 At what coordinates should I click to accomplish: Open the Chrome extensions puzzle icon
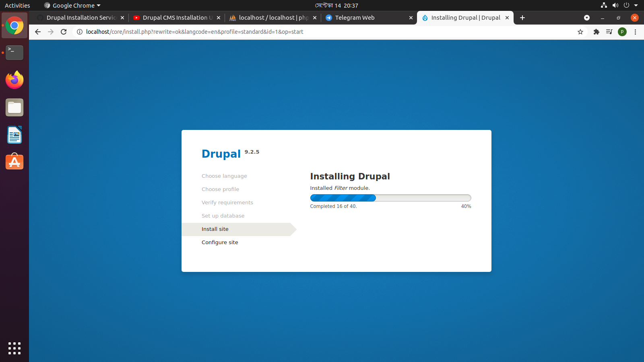(596, 32)
